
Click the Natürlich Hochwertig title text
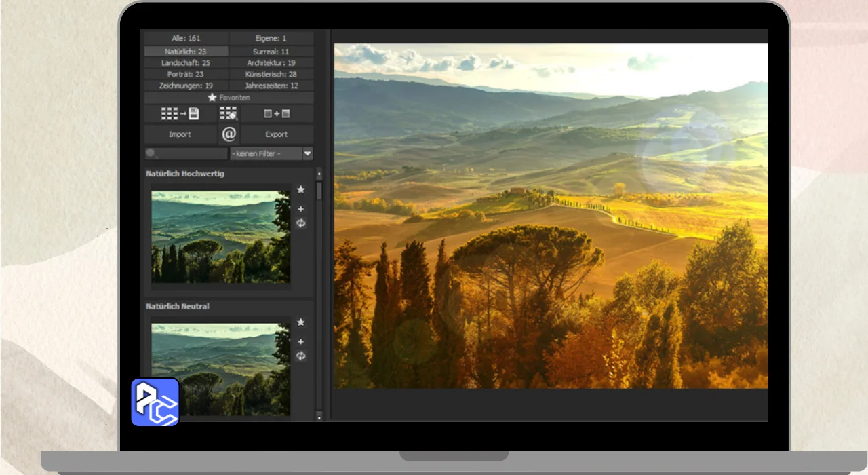(x=185, y=174)
